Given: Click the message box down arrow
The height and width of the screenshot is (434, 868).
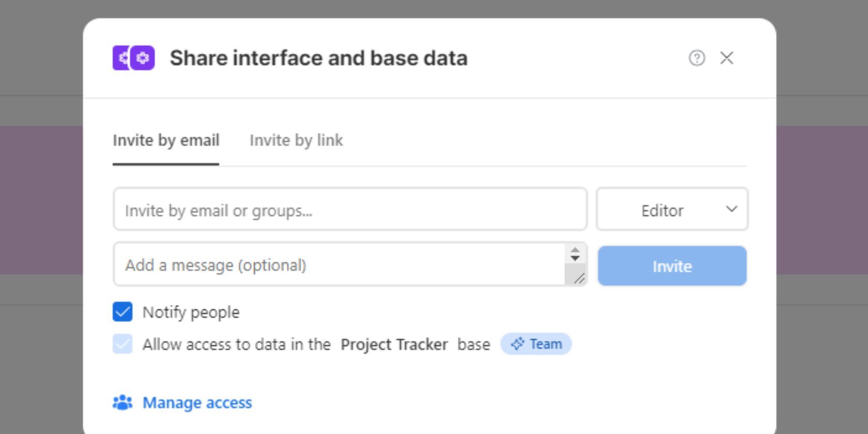Looking at the screenshot, I should point(575,258).
